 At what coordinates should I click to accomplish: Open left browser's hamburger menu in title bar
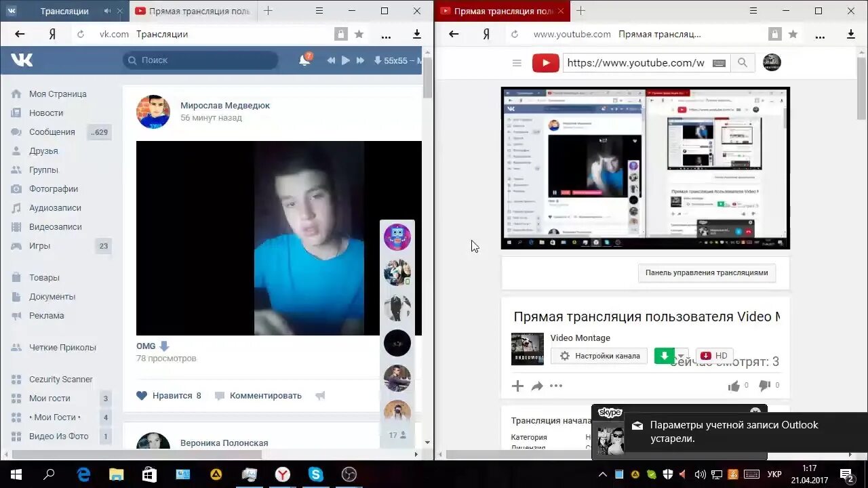tap(319, 11)
